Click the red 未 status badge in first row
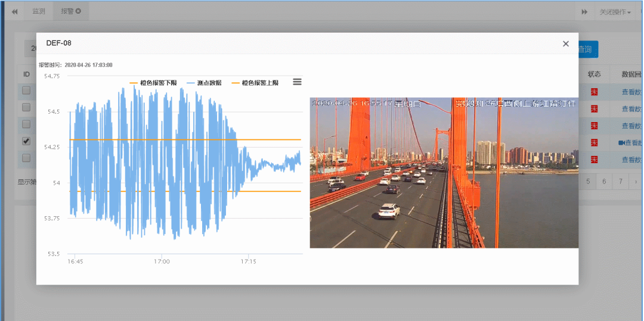This screenshot has width=644, height=321. pos(593,92)
